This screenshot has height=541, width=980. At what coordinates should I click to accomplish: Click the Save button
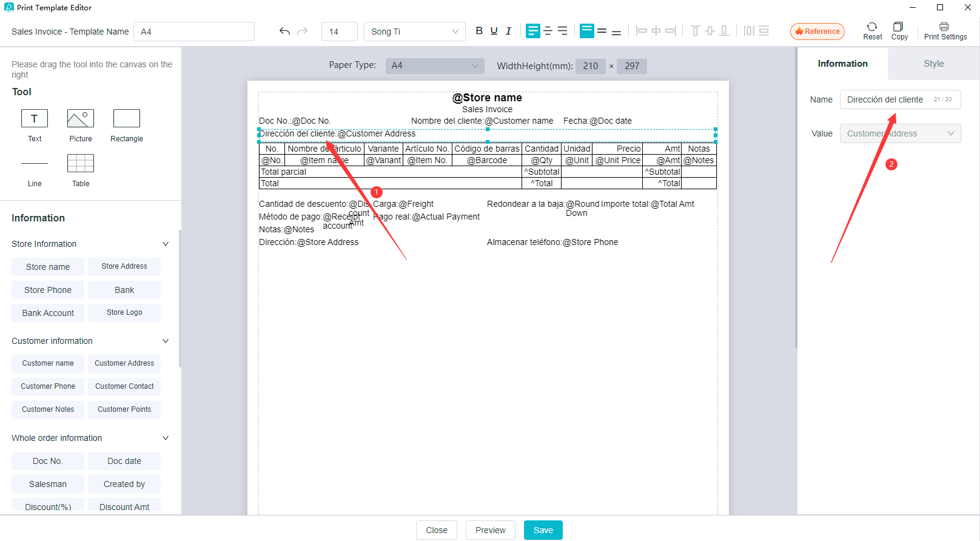pos(543,530)
